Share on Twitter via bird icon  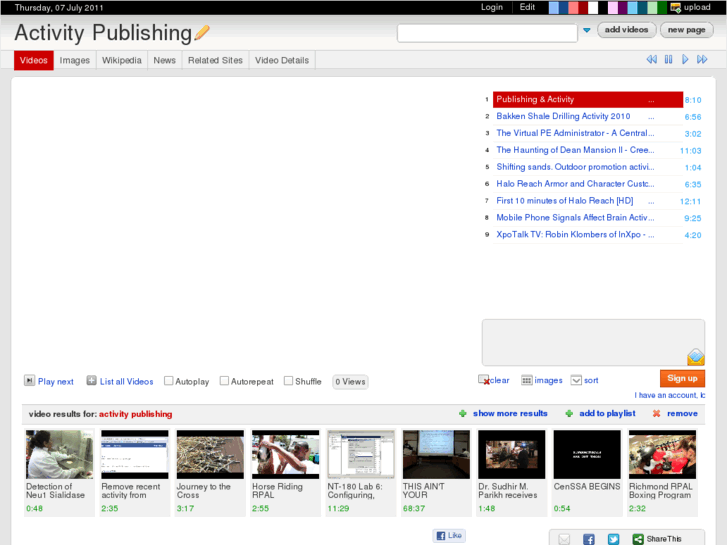tap(613, 539)
